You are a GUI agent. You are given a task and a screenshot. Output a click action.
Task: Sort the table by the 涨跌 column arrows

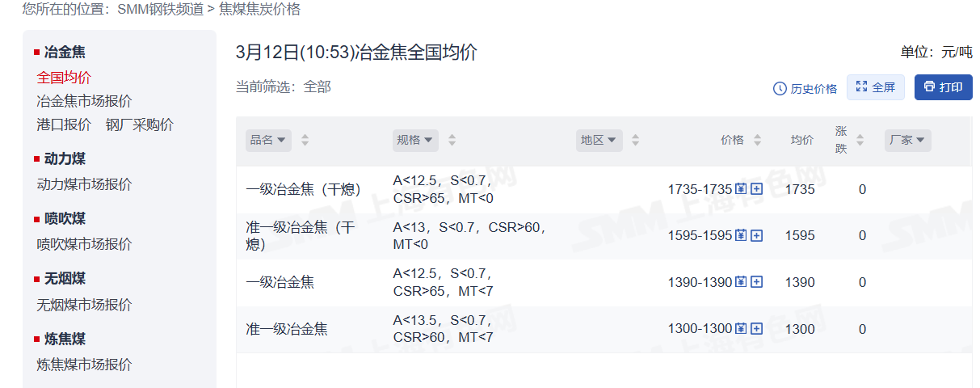860,140
